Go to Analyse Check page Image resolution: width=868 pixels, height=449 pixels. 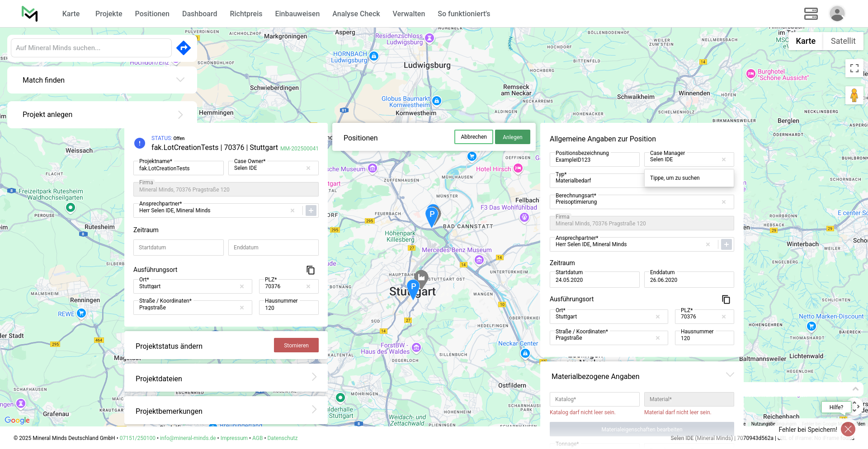[x=356, y=14]
